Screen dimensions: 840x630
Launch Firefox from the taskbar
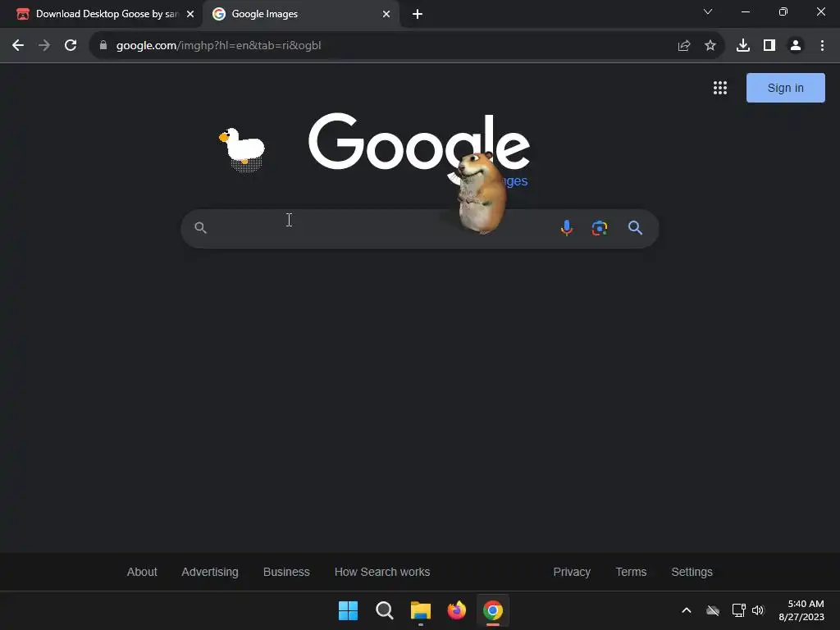[x=456, y=610]
